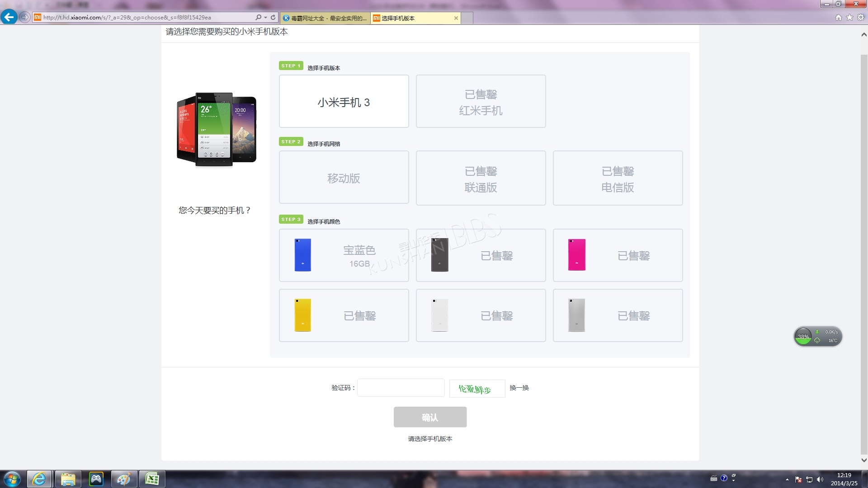Show hidden tray icons arrow
Viewport: 868px width, 488px height.
[787, 479]
